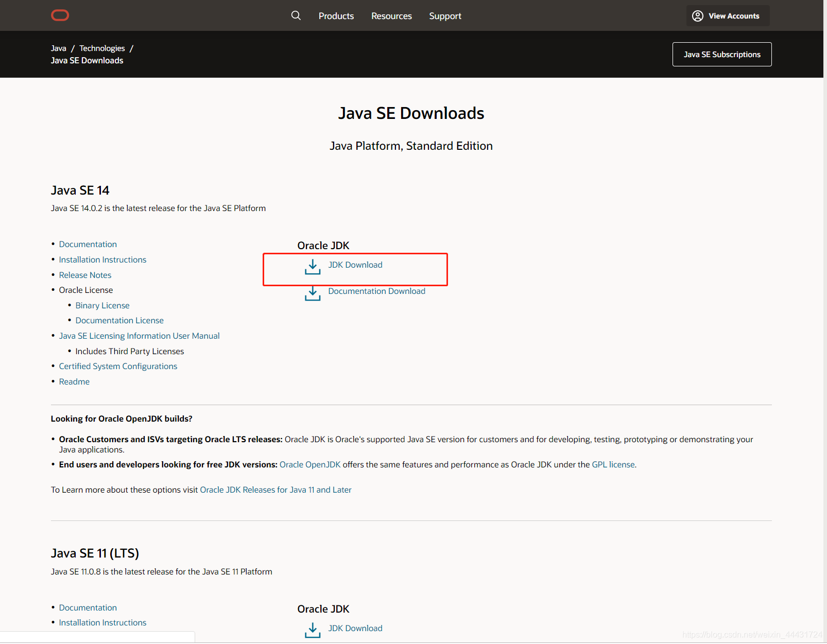Screen dimensions: 827x644
Task: Open the Resources menu
Action: [x=391, y=15]
